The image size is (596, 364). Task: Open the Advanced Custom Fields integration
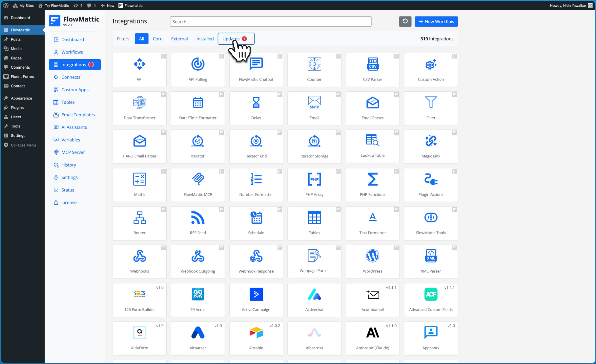pos(431,300)
